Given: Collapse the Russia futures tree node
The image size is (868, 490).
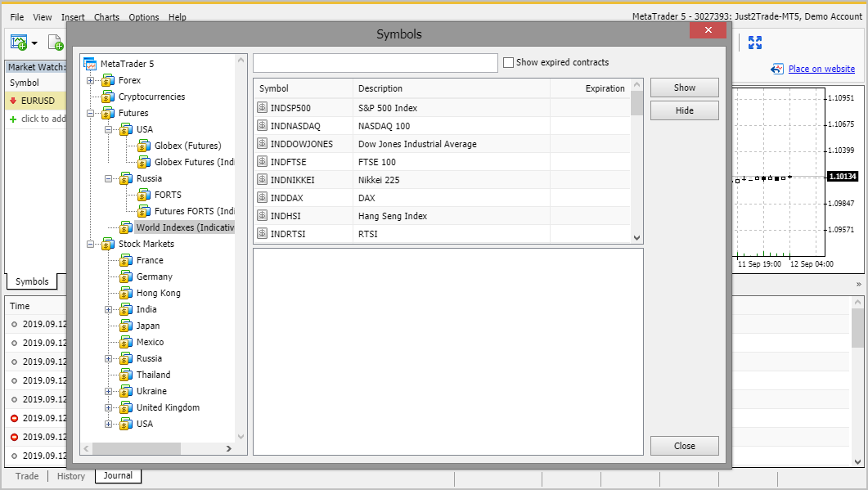Looking at the screenshot, I should (109, 178).
